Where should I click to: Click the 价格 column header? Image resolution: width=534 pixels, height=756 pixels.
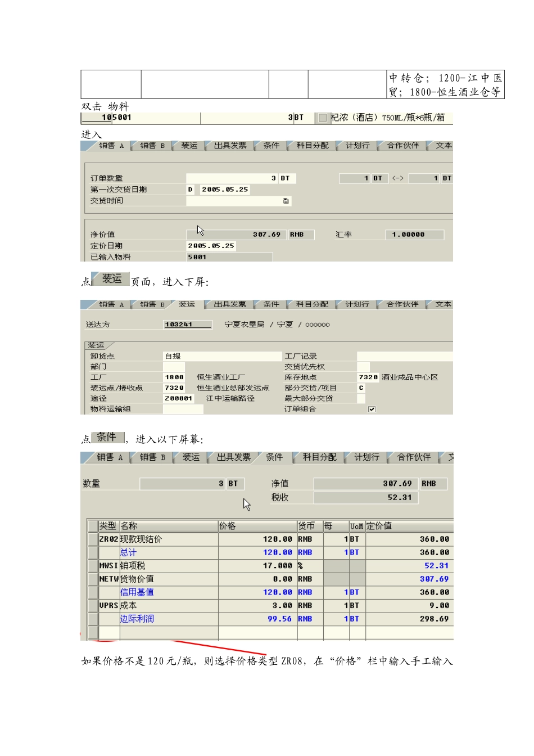(x=257, y=526)
